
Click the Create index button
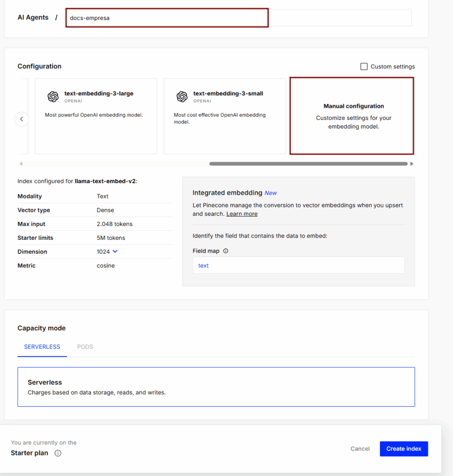pos(404,449)
